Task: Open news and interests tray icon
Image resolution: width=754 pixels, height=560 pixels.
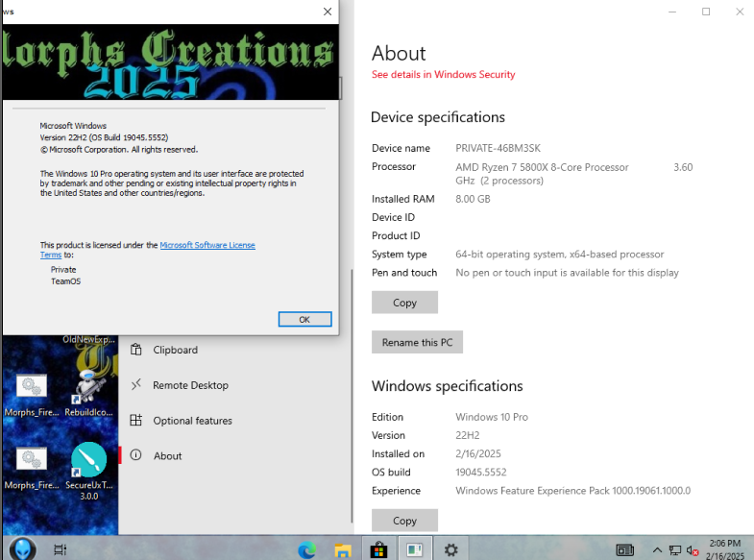Action: [624, 549]
